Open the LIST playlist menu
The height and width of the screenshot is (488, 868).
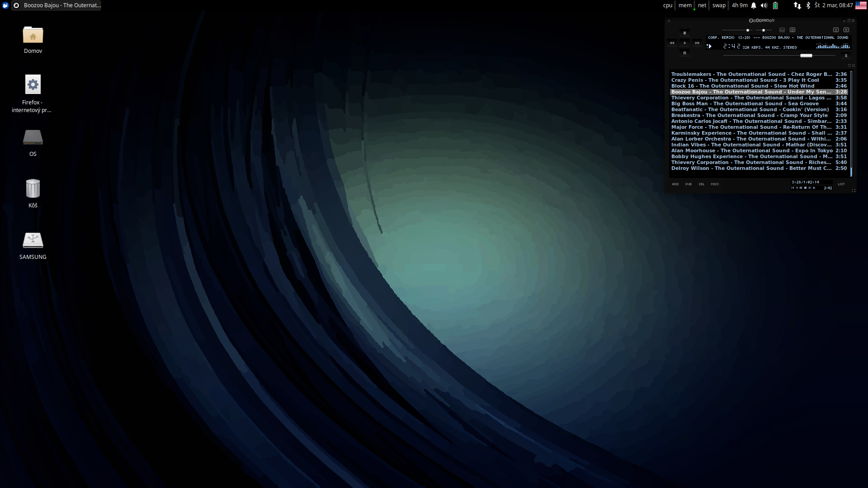pyautogui.click(x=841, y=184)
